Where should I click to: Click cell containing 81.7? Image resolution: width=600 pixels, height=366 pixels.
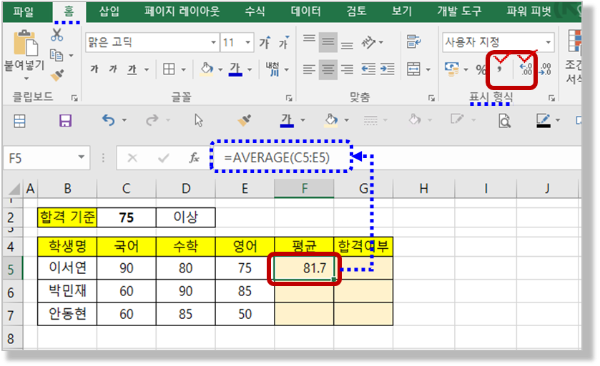[304, 268]
